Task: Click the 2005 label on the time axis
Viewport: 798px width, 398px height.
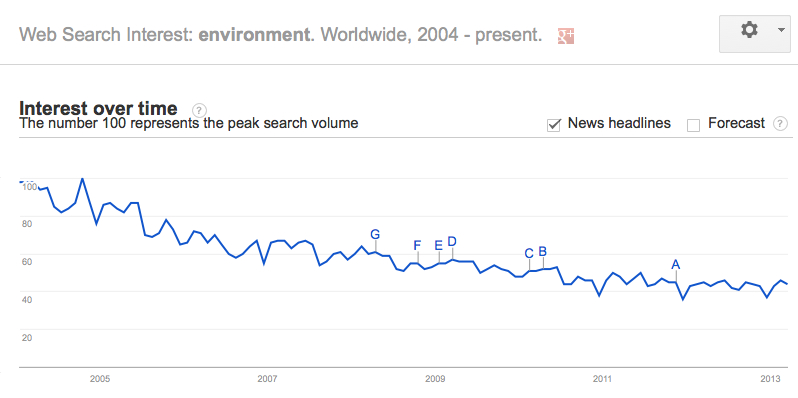Action: (x=100, y=379)
